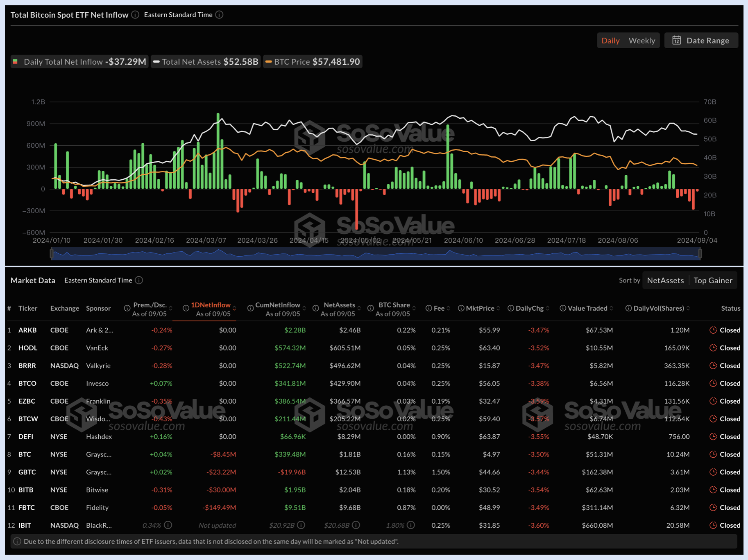
Task: Click info icon next to IBIT $20.92B inflow
Action: [301, 525]
